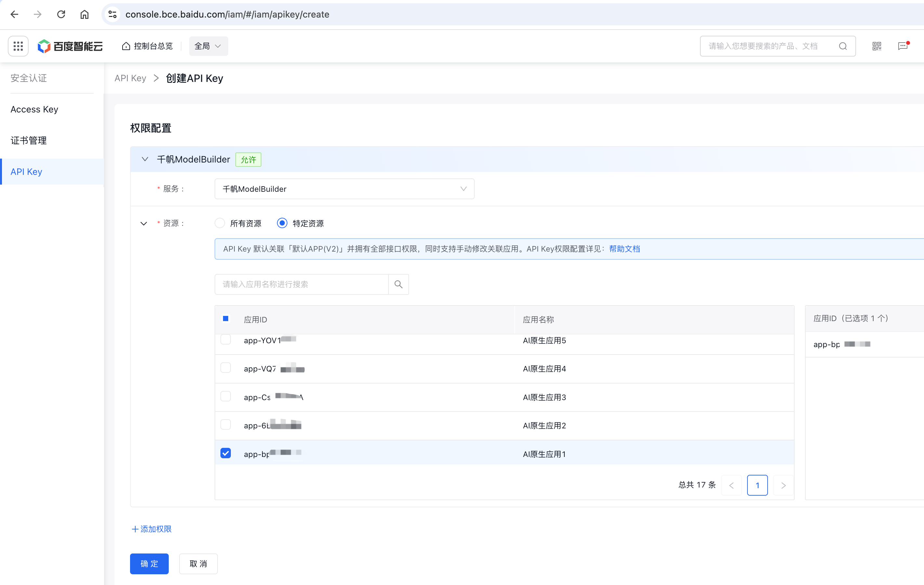Screen dimensions: 924x585
Task: Select the 特定资源 radio button
Action: [282, 223]
